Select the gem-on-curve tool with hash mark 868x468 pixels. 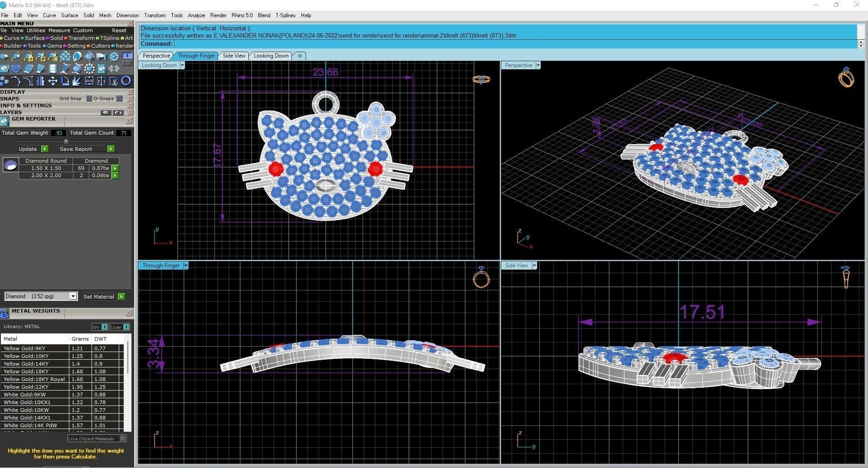(x=41, y=56)
